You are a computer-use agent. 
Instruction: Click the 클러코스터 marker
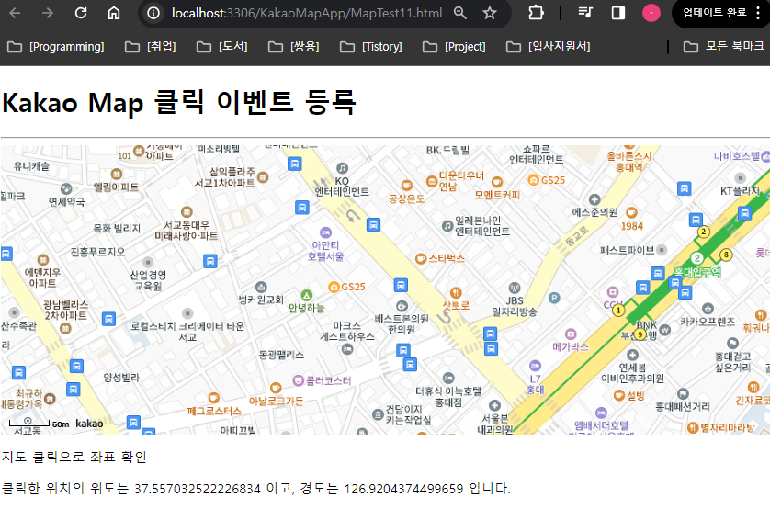point(298,380)
